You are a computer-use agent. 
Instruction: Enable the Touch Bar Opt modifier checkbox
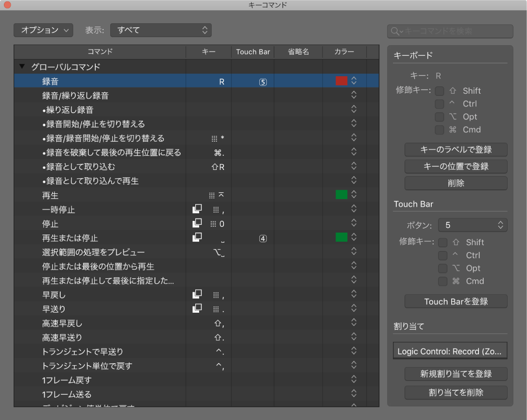pos(442,269)
